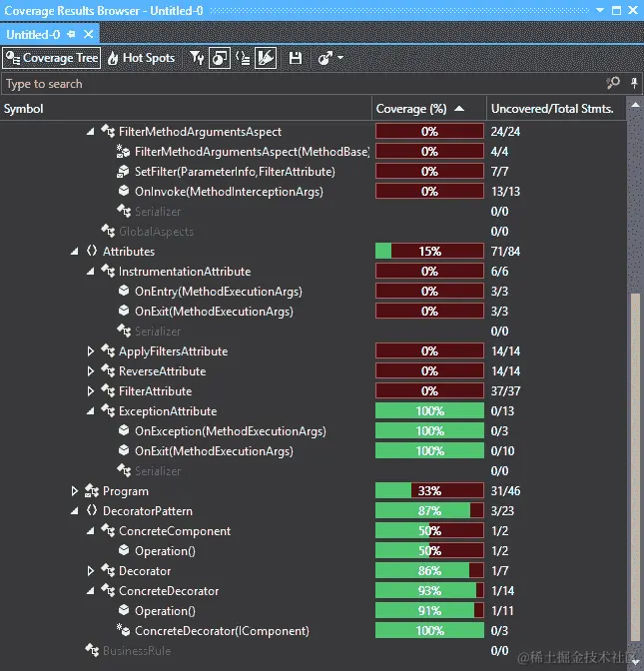Click the '37/37' statements cell

point(505,391)
